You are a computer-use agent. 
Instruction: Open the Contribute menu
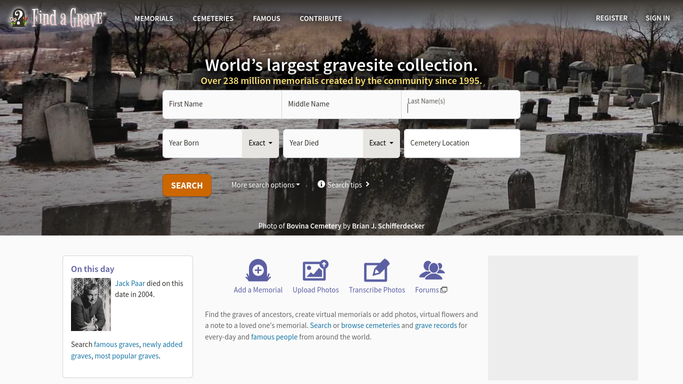(321, 19)
